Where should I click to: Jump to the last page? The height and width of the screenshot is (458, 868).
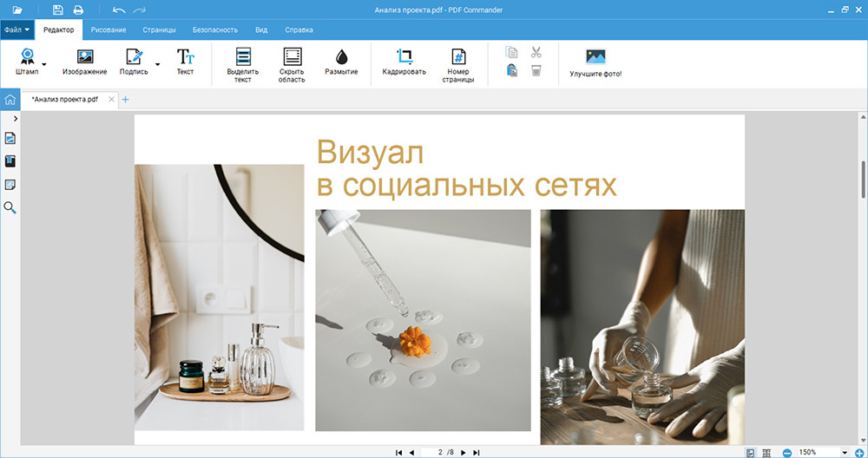(x=477, y=453)
